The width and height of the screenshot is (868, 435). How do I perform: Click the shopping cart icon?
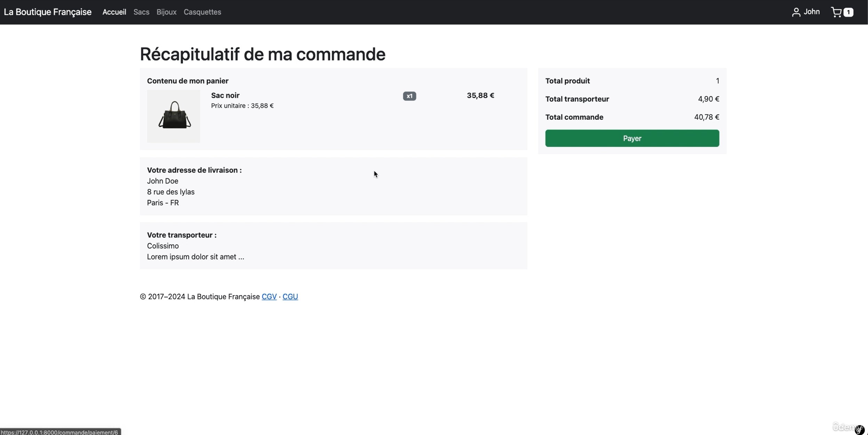(x=836, y=12)
